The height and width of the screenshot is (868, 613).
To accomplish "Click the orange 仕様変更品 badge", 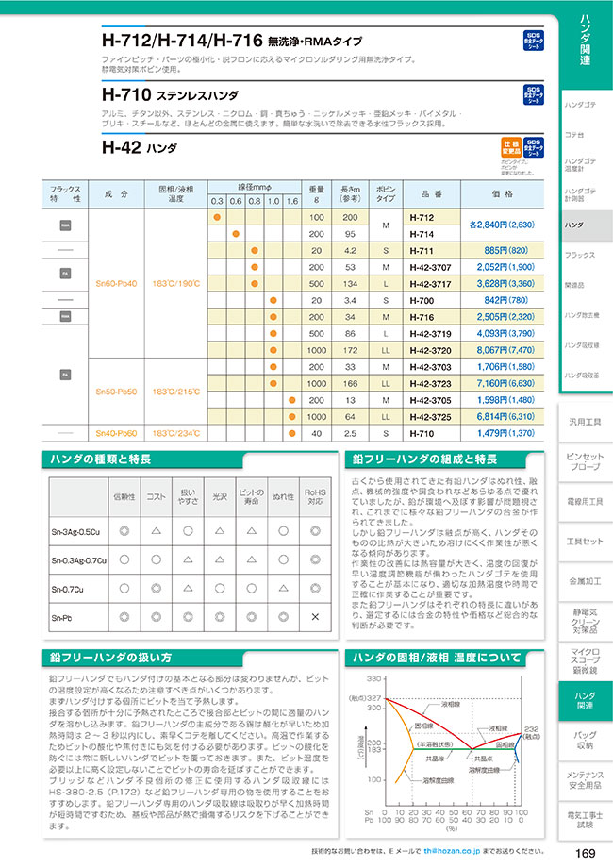I will point(510,147).
